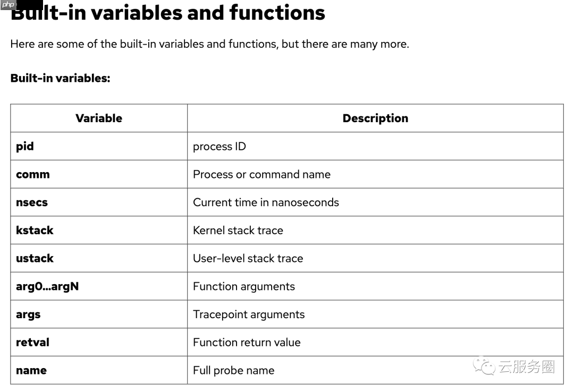Click the kstack variable name

(x=35, y=230)
